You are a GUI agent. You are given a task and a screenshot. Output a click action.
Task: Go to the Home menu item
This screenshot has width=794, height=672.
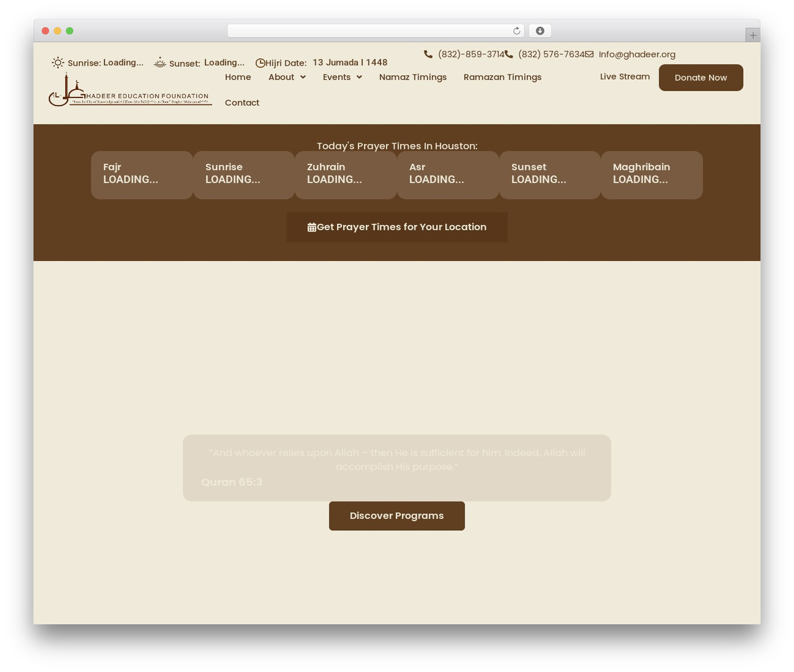[238, 77]
